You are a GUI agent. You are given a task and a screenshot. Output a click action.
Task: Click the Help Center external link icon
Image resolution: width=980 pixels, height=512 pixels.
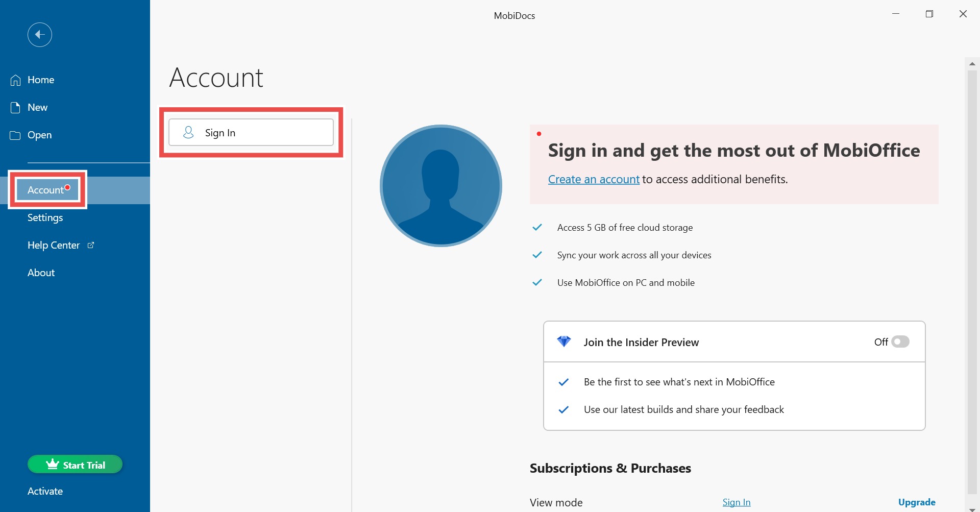pyautogui.click(x=91, y=245)
